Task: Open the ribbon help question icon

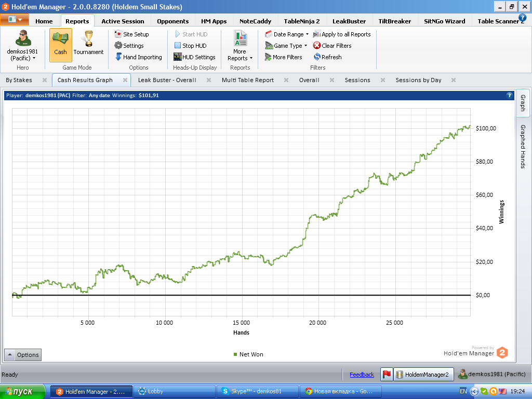Action: pos(523,18)
